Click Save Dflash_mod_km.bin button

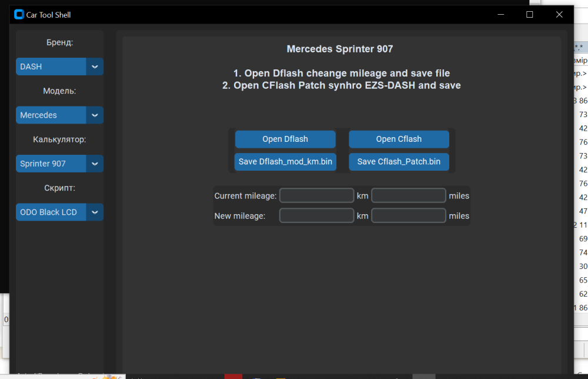[x=285, y=162]
